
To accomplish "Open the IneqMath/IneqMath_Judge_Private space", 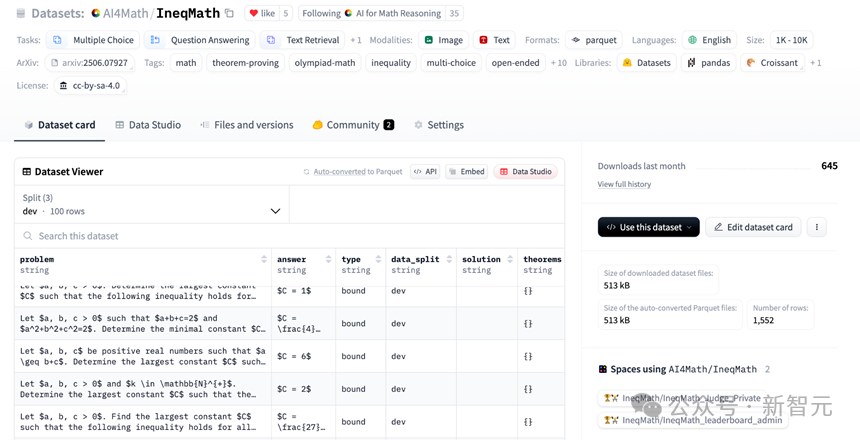I will [x=682, y=398].
